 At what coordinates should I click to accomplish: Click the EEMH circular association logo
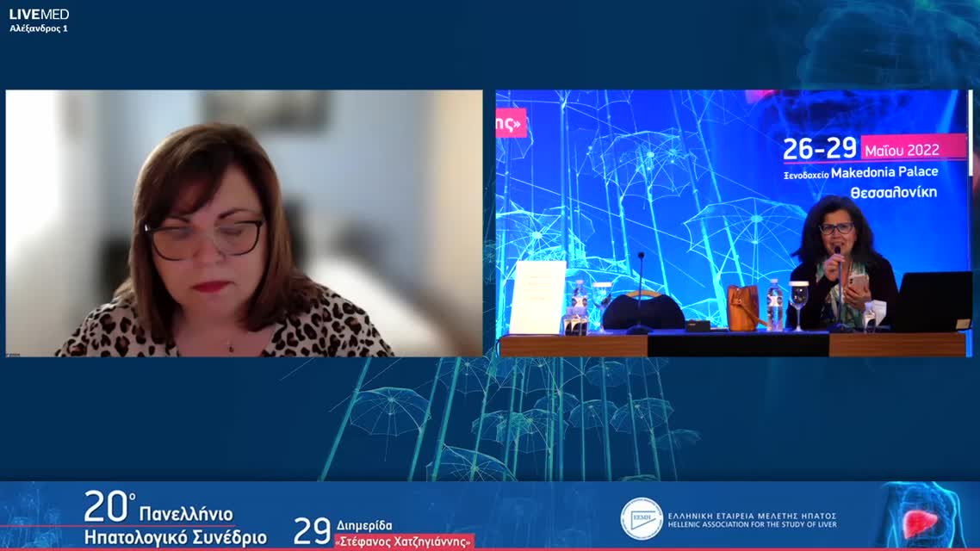(642, 519)
